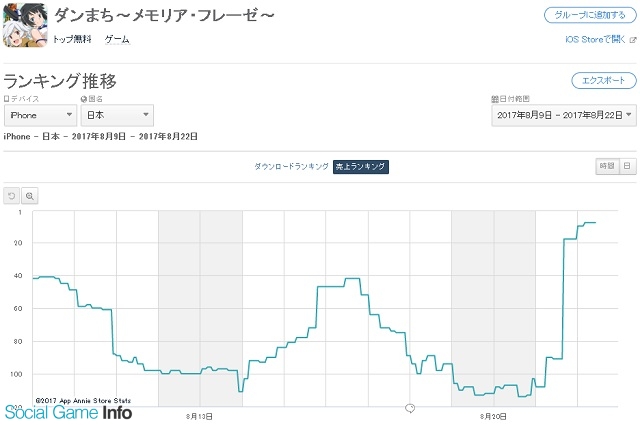Click the グループに追加する button
The width and height of the screenshot is (640, 425).
590,16
